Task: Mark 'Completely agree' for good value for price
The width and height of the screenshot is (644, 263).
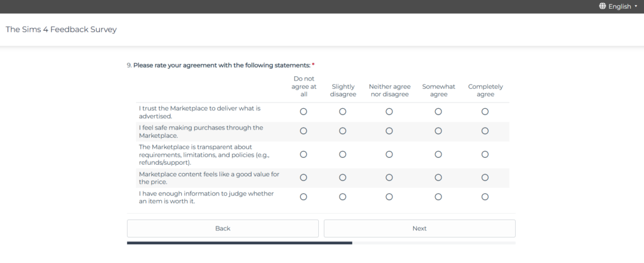Action: pyautogui.click(x=485, y=177)
